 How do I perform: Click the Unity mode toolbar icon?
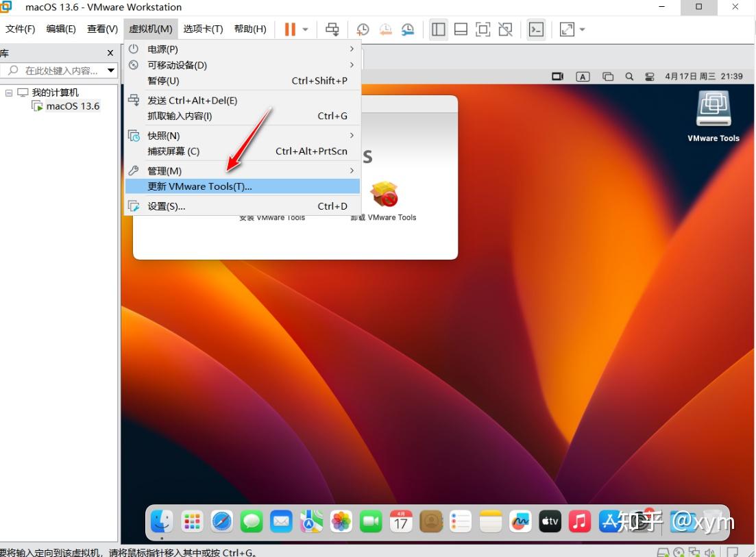[x=505, y=29]
